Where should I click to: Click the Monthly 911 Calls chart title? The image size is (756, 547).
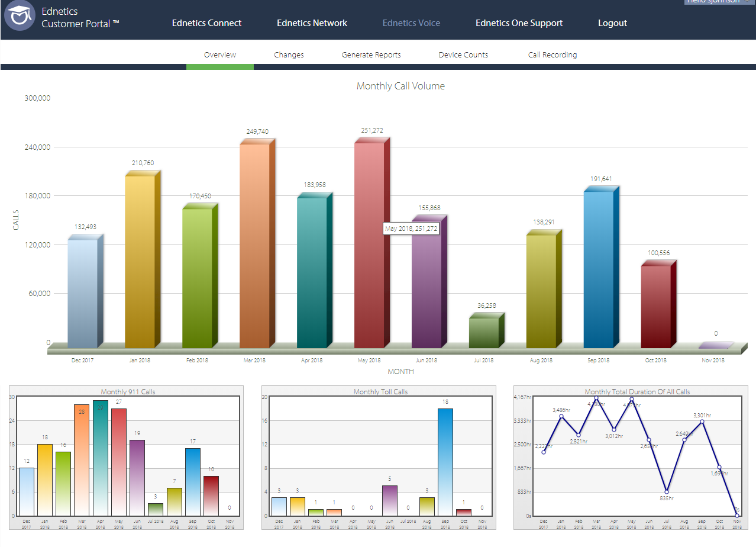128,392
